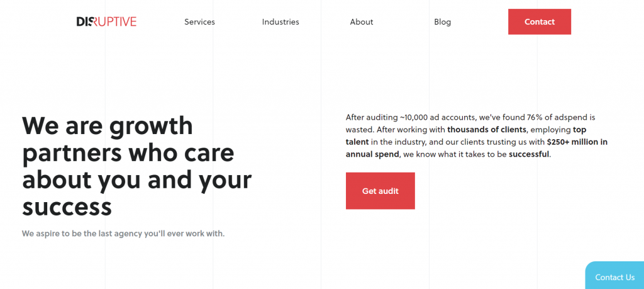Click the main growth partners headline
The image size is (644, 289).
[136, 166]
